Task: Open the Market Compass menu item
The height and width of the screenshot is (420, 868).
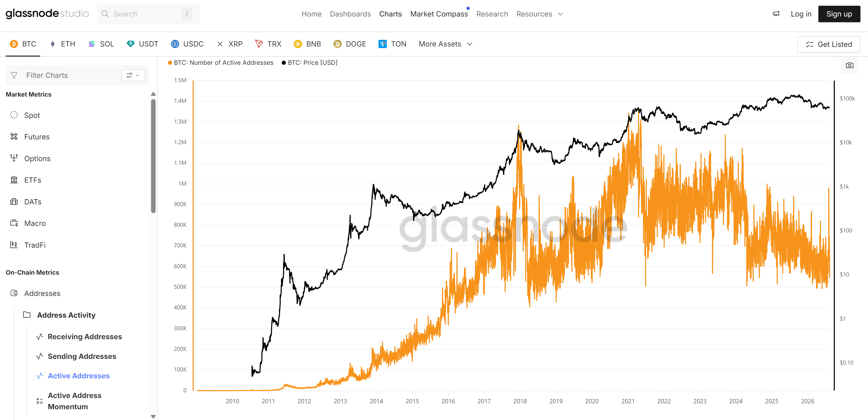Action: 439,14
